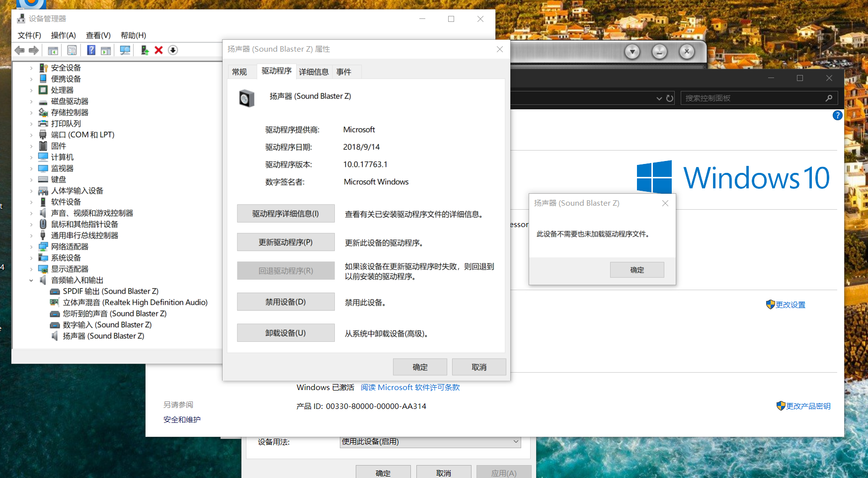
Task: Select the 键盘 tree category
Action: pos(58,179)
